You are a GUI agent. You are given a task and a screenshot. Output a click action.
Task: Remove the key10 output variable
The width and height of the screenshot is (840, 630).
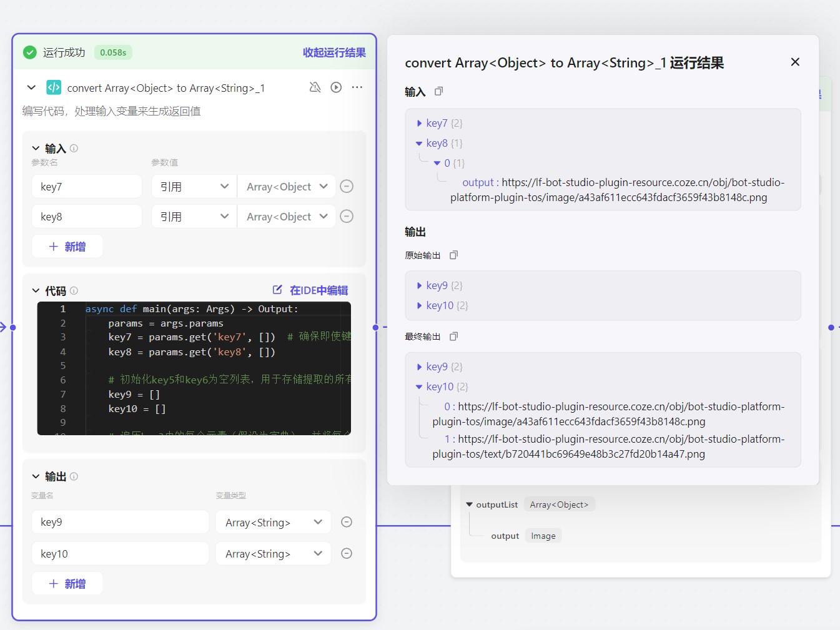point(347,553)
